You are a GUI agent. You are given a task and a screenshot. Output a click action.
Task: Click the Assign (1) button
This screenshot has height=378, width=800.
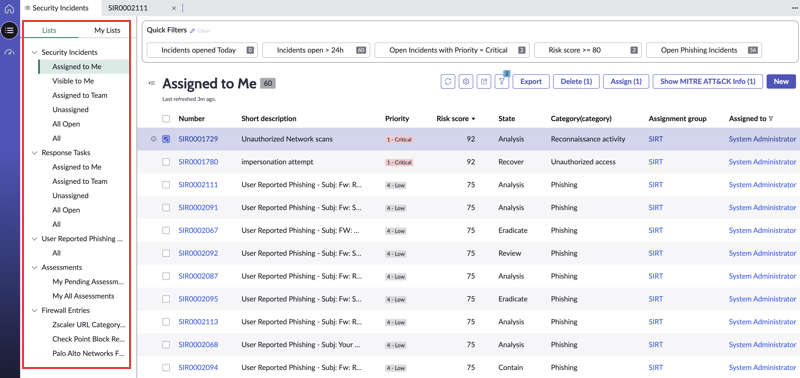click(626, 82)
